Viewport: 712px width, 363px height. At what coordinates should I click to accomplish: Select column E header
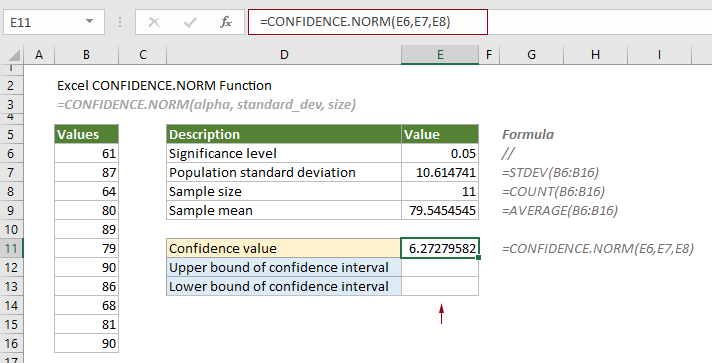coord(440,55)
